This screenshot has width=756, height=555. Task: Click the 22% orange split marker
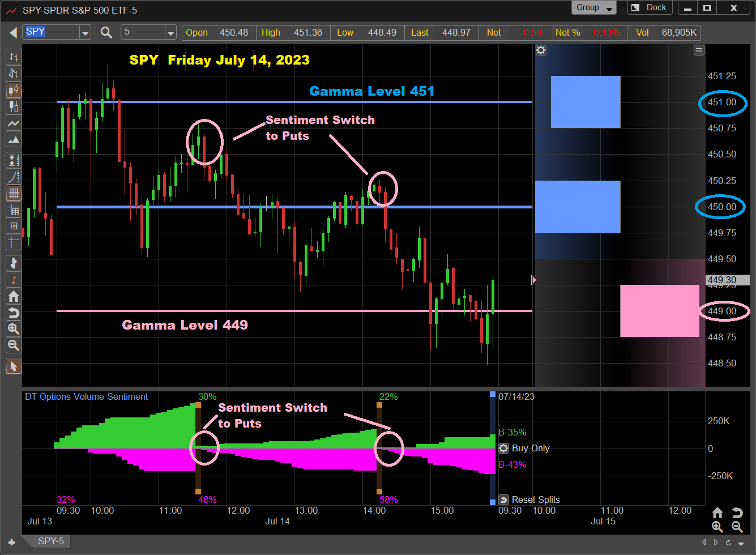click(x=379, y=405)
